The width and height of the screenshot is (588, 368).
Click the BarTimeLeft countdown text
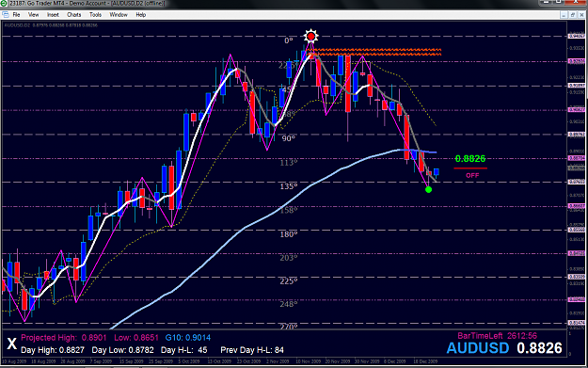pos(498,336)
